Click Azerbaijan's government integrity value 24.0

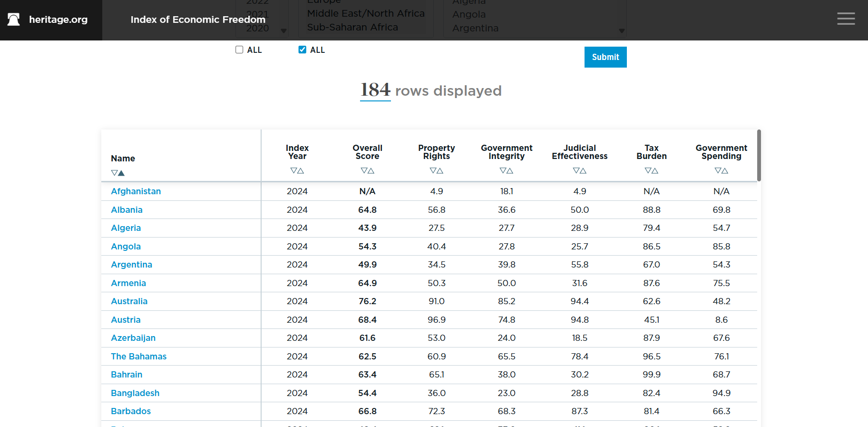click(507, 338)
